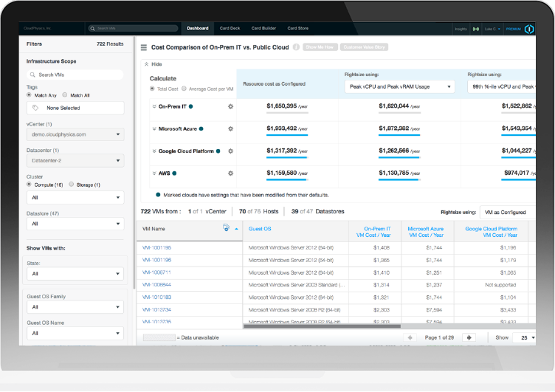The width and height of the screenshot is (555, 392).
Task: Open the hamburger menu beside the card title
Action: point(143,47)
